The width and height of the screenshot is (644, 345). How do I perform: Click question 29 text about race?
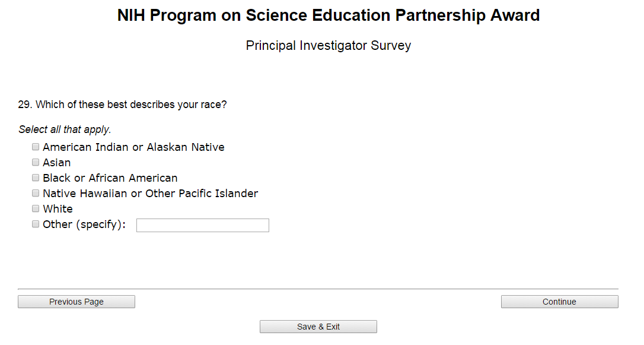click(122, 105)
